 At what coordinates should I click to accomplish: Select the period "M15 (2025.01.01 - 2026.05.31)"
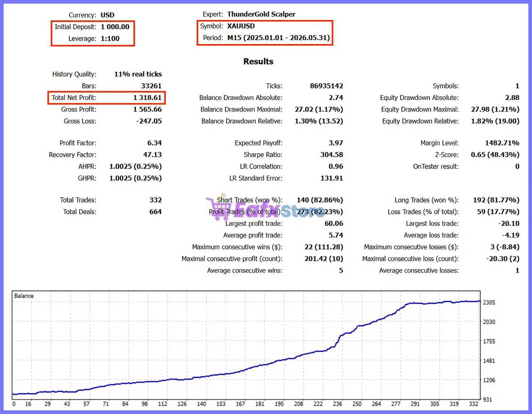pos(278,38)
